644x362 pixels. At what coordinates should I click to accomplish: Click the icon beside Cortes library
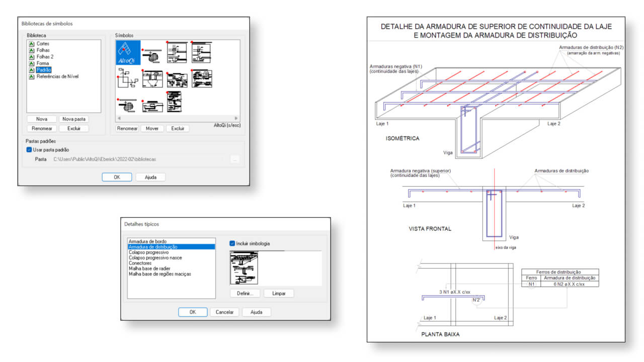(x=32, y=44)
